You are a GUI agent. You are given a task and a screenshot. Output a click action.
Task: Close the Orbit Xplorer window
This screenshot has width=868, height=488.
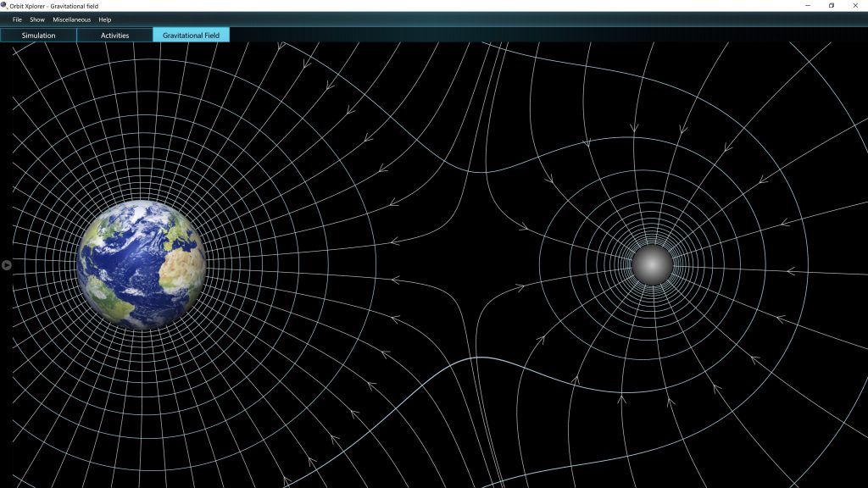(855, 6)
